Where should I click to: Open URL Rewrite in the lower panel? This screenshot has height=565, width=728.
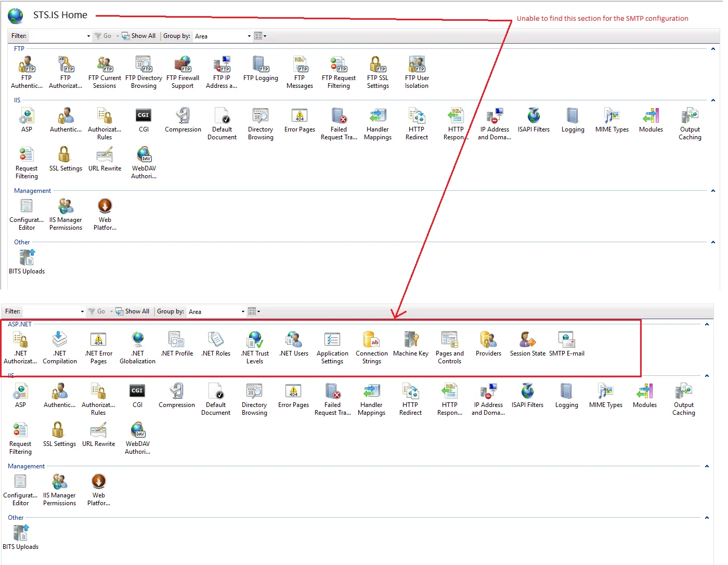click(x=98, y=430)
